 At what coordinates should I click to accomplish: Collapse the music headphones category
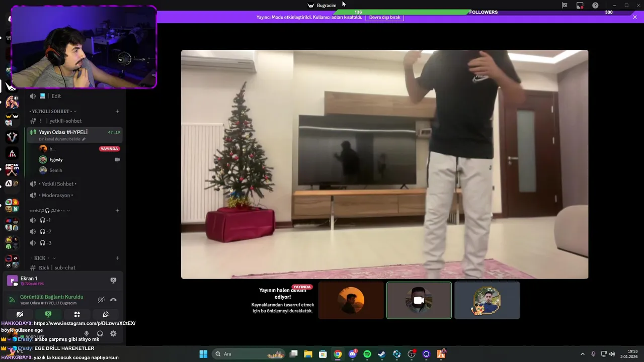click(49, 211)
